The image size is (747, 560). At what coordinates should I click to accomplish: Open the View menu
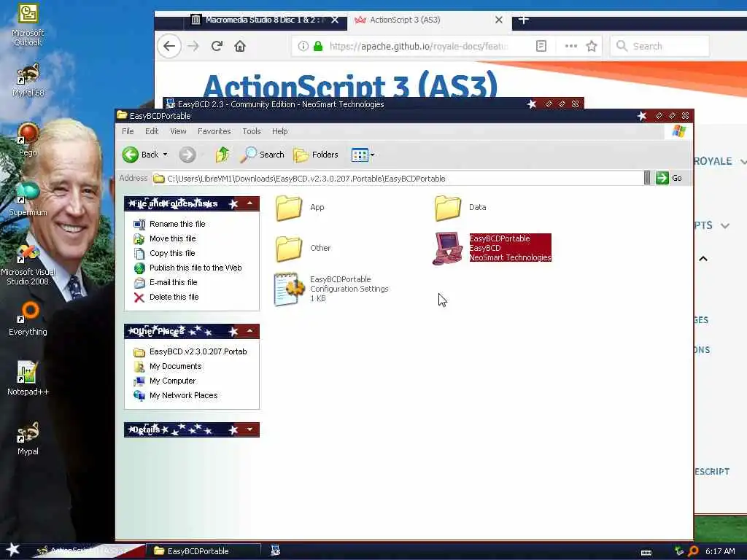point(178,131)
